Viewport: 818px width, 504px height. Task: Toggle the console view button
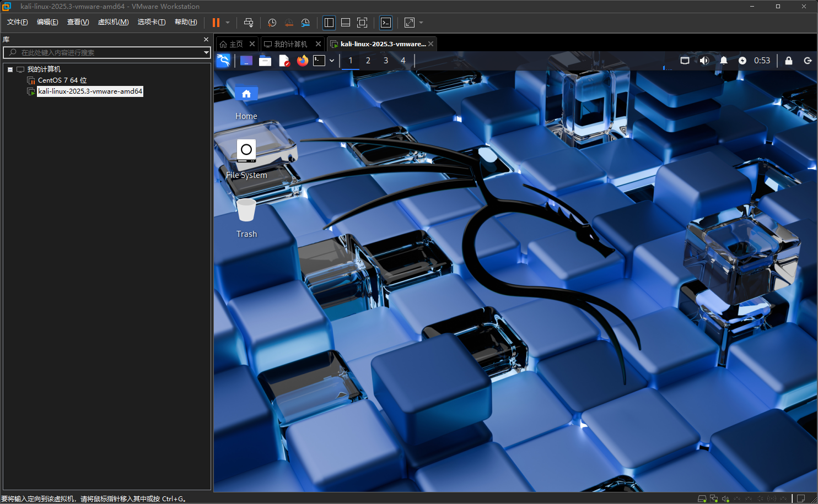[386, 23]
